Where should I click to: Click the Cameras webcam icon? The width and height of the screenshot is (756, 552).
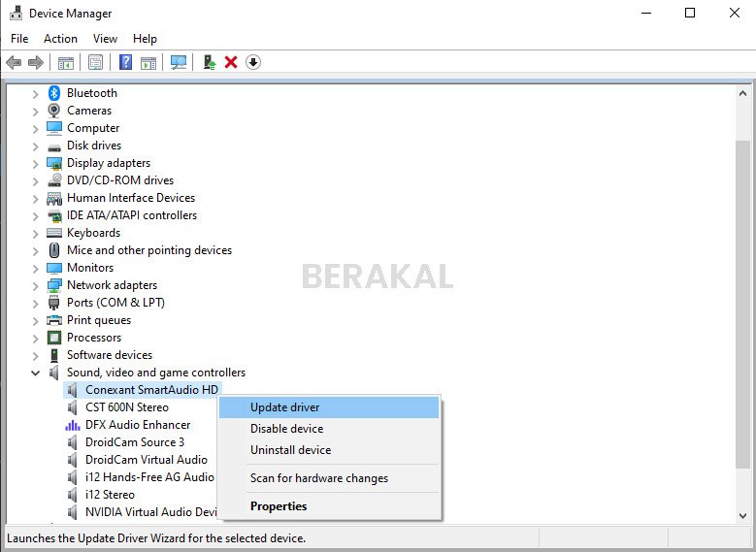[54, 111]
